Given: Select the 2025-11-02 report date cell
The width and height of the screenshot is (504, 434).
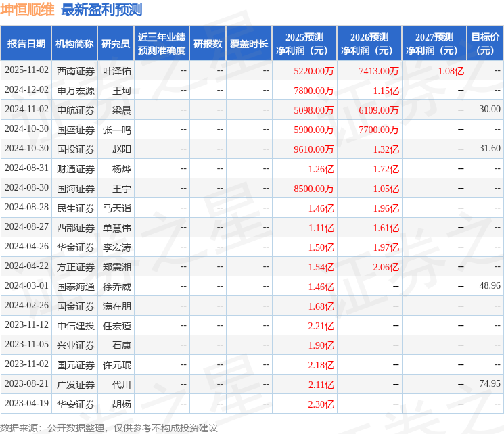Looking at the screenshot, I should [x=26, y=70].
